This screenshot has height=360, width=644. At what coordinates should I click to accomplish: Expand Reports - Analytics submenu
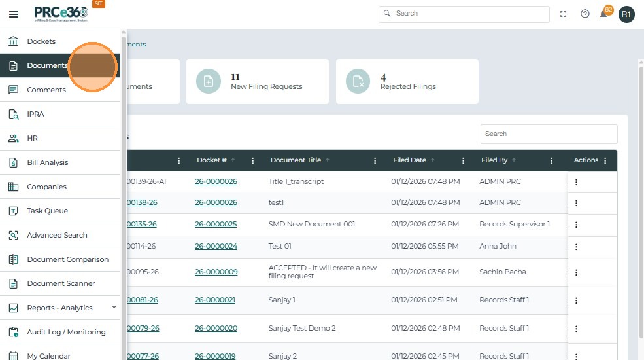[x=114, y=307]
